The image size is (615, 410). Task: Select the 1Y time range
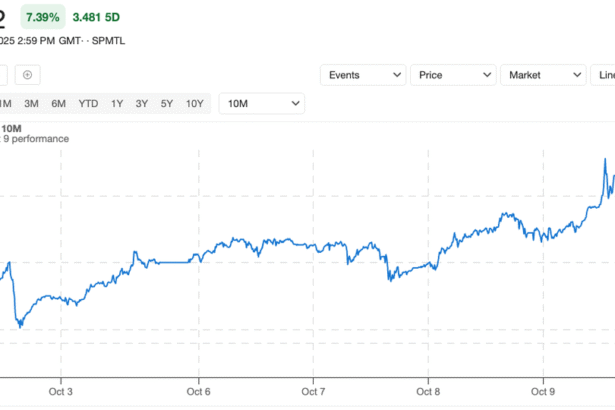tap(118, 104)
